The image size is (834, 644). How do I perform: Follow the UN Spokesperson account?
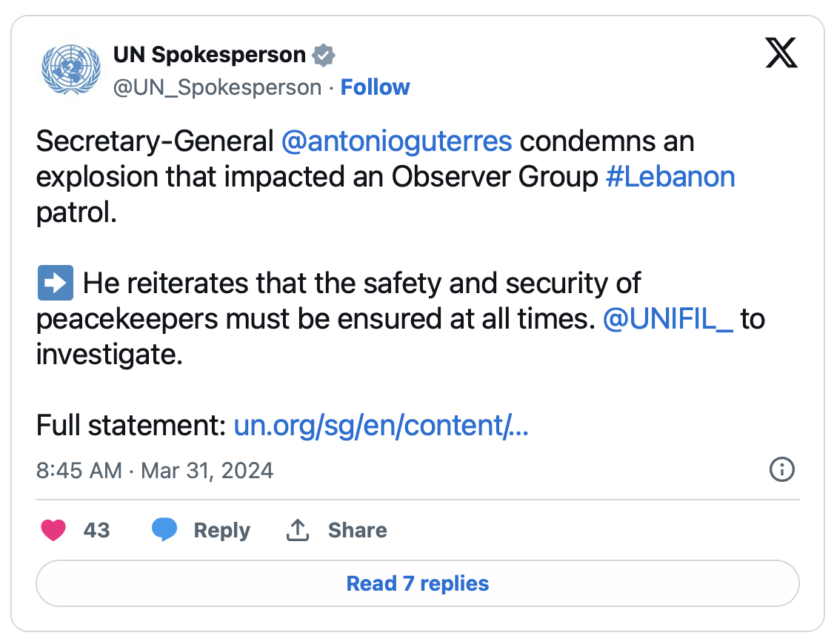pos(375,87)
